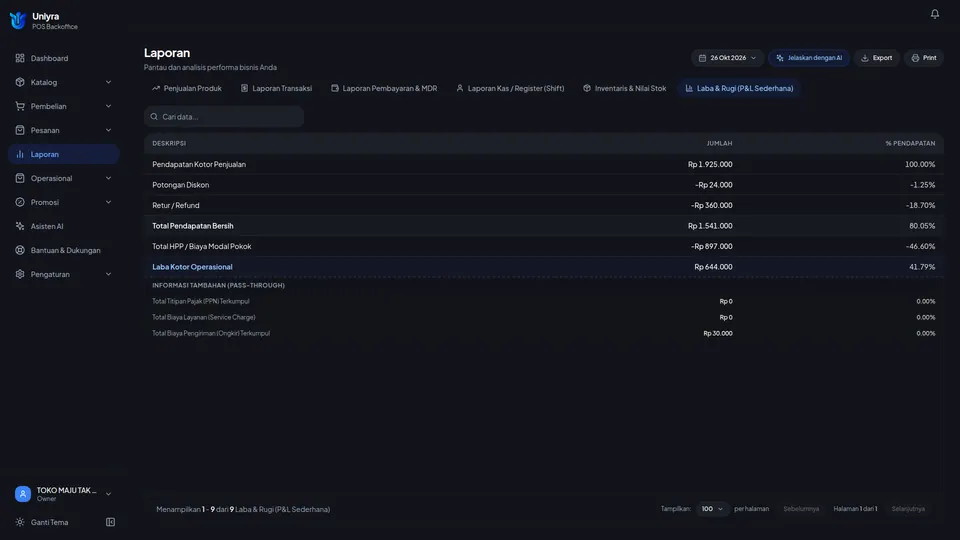
Task: Switch to Laporan Transaksi tab
Action: [x=276, y=88]
